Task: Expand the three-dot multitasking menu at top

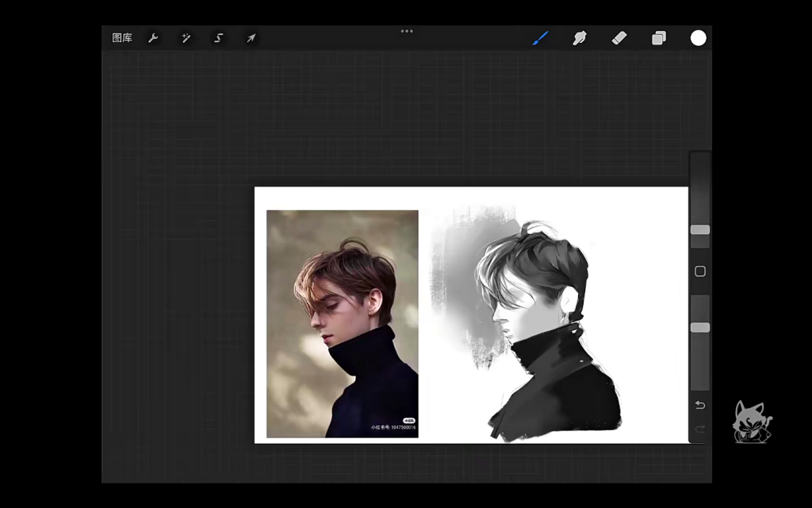Action: click(407, 31)
